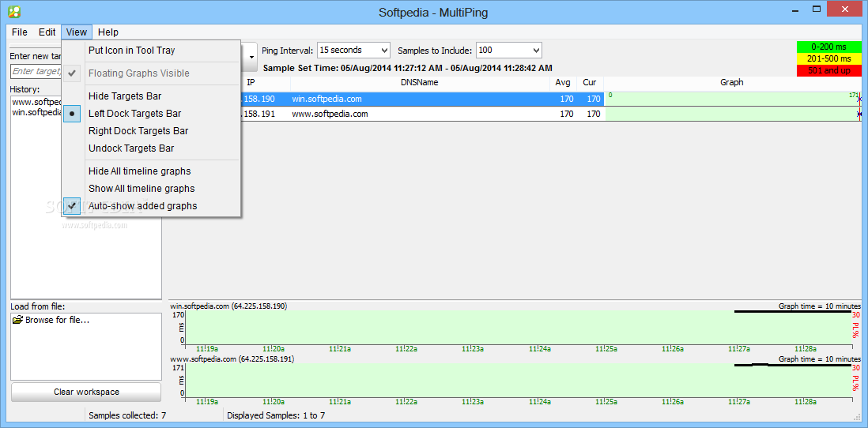Click the History list's first entry
The width and height of the screenshot is (868, 428).
[36, 103]
